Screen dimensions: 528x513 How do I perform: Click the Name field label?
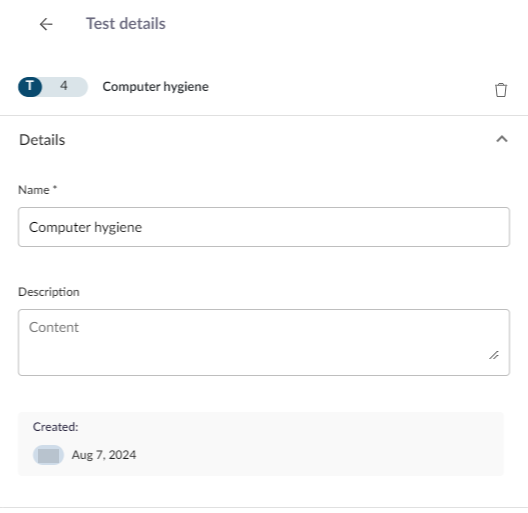34,190
